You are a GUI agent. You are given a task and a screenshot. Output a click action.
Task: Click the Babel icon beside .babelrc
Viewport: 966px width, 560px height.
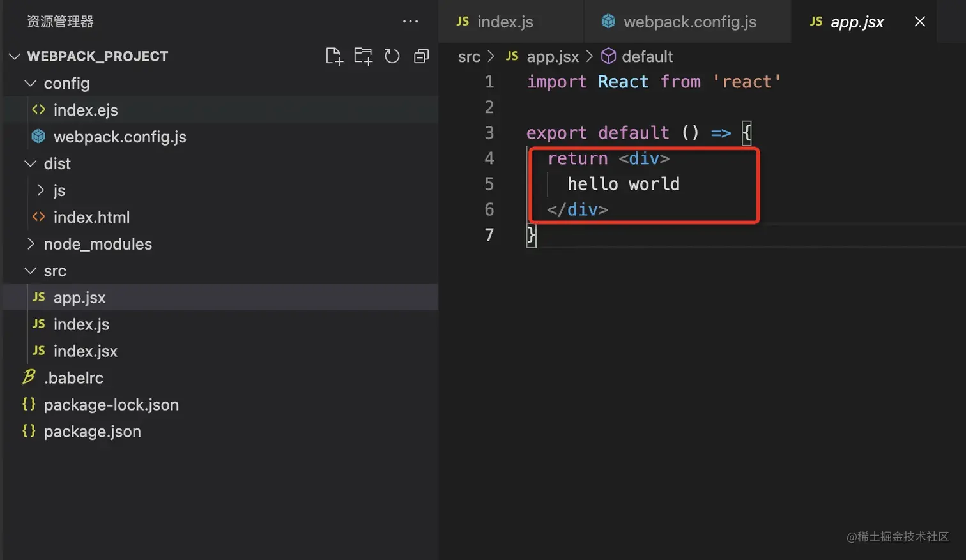[29, 377]
